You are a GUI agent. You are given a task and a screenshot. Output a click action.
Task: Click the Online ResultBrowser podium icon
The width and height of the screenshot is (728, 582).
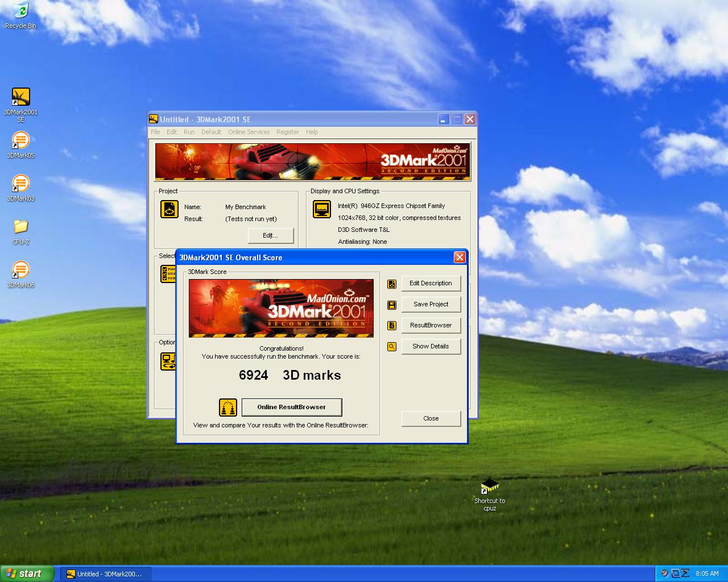tap(228, 408)
